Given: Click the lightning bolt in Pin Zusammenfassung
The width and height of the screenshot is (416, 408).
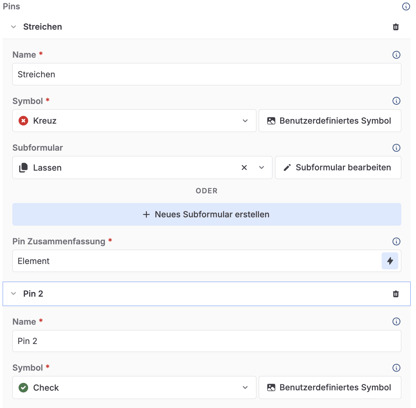Looking at the screenshot, I should 390,261.
